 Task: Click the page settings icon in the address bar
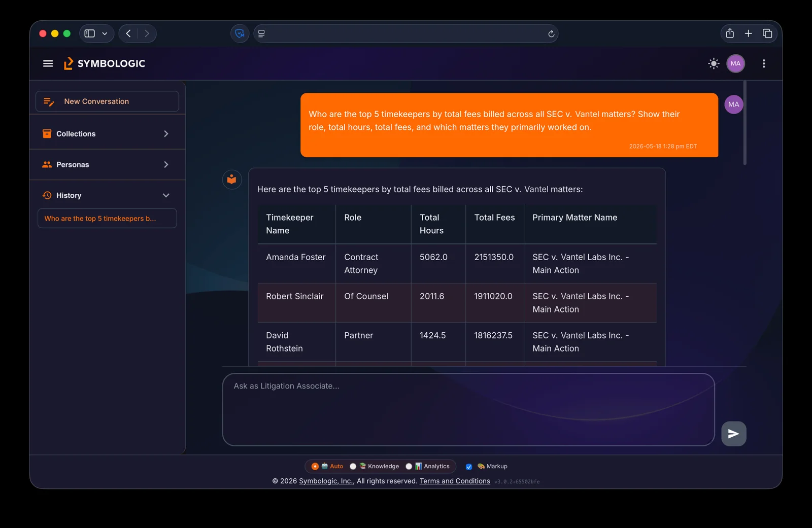click(261, 33)
